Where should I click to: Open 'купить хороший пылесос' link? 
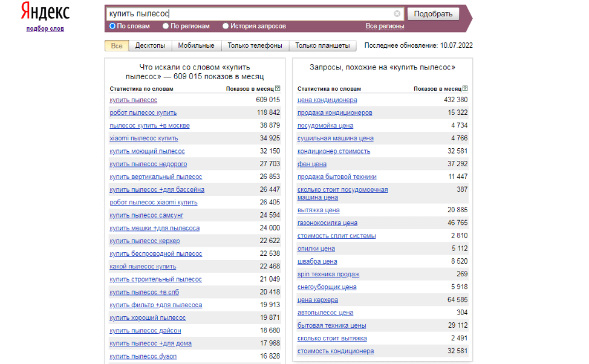[148, 318]
